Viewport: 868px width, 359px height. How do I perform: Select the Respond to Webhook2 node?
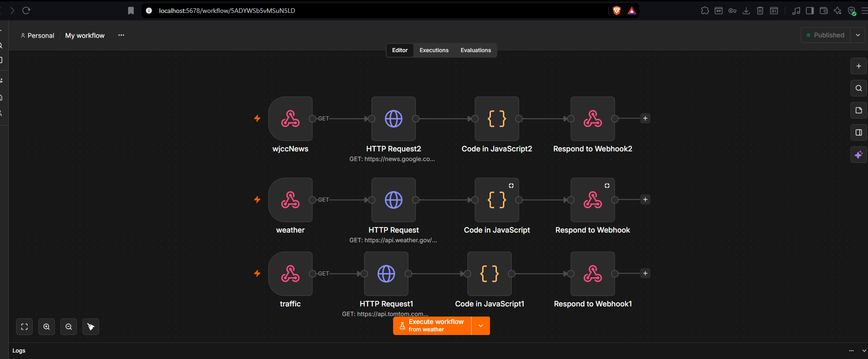pos(593,119)
